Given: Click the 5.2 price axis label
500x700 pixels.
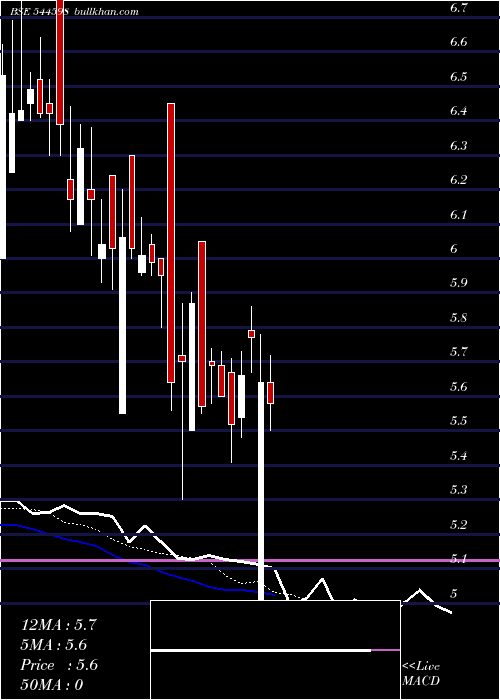Looking at the screenshot, I should [x=458, y=525].
